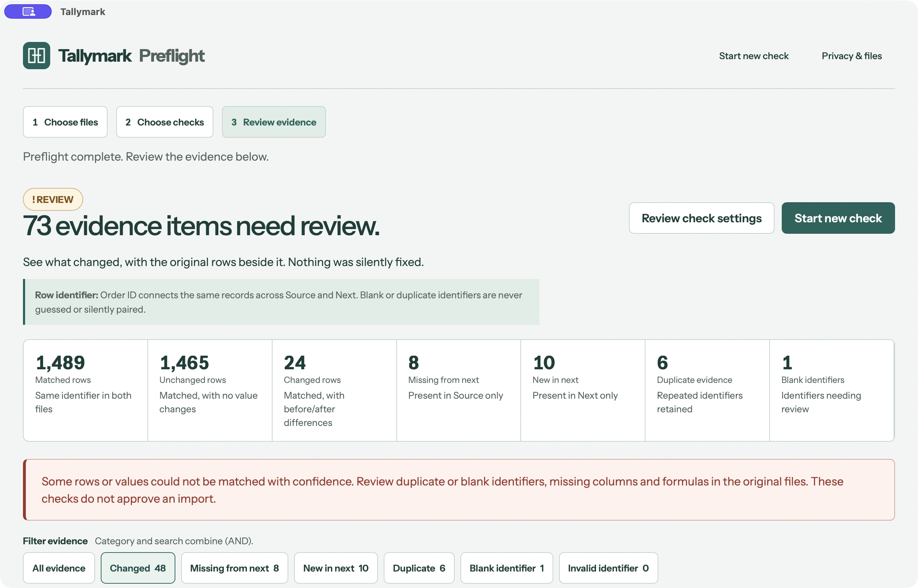Click the Filter evidence label

(x=55, y=541)
